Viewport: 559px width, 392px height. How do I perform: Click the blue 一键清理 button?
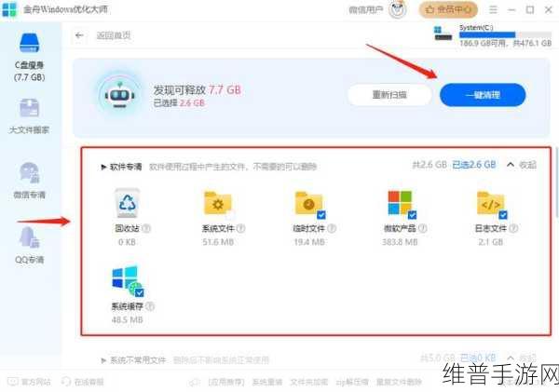coord(483,95)
